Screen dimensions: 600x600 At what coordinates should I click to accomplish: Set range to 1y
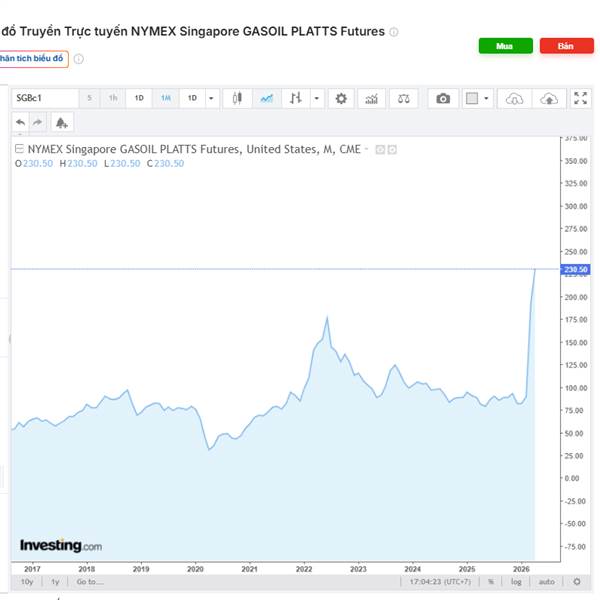coord(55,582)
